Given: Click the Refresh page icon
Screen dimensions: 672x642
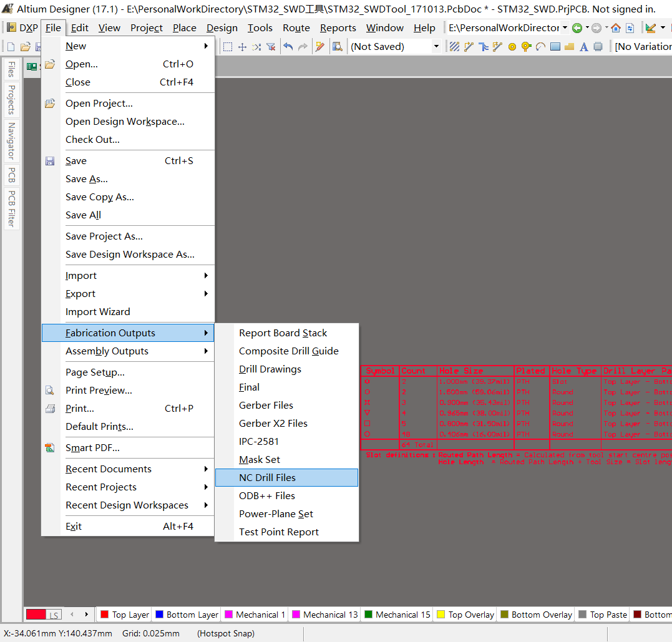Looking at the screenshot, I should 630,28.
